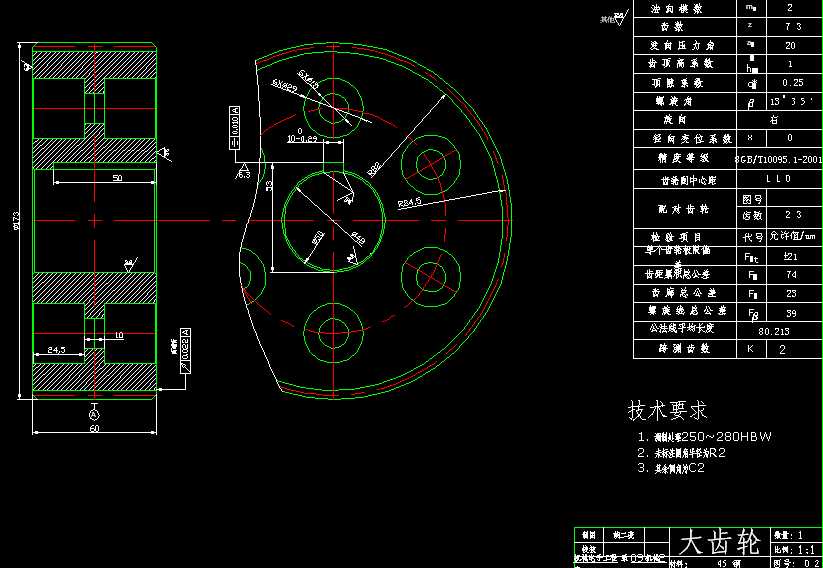Click the ø50 bore dimension text

[318, 237]
